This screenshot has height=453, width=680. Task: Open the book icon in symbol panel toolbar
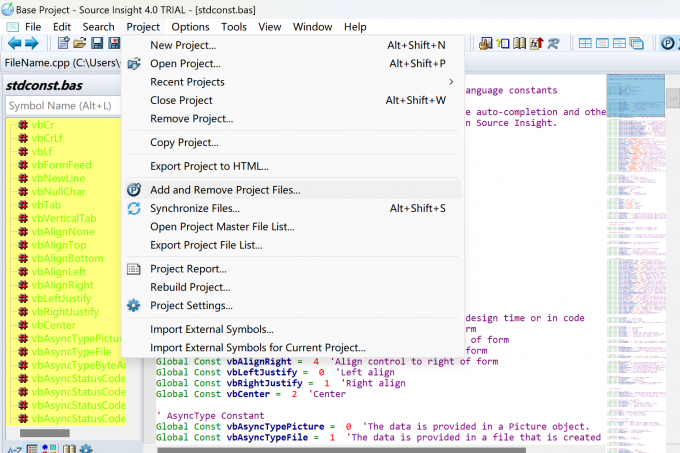(67, 448)
